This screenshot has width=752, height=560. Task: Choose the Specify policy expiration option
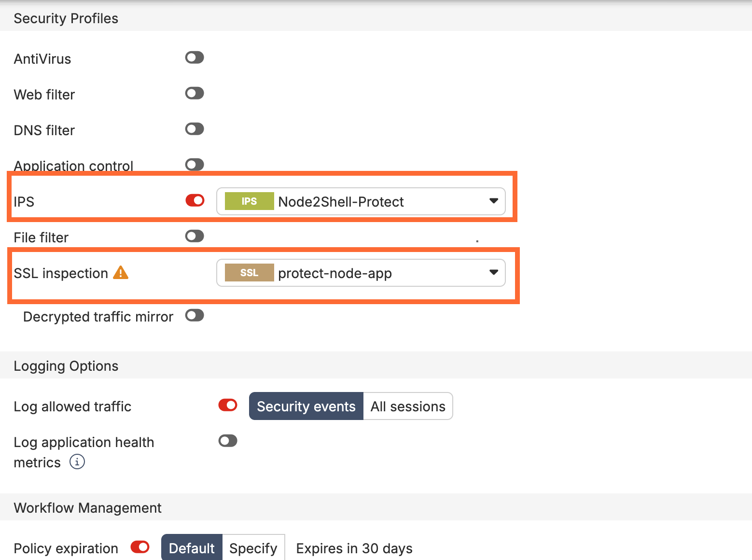pos(253,548)
